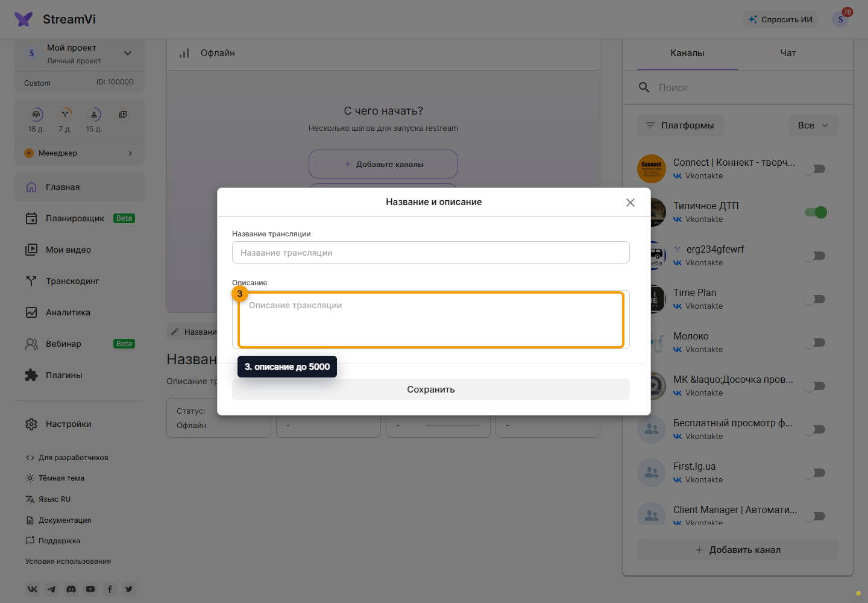Viewport: 868px width, 603px height.
Task: Click the Connect | Коннект channel avatar
Action: click(652, 169)
